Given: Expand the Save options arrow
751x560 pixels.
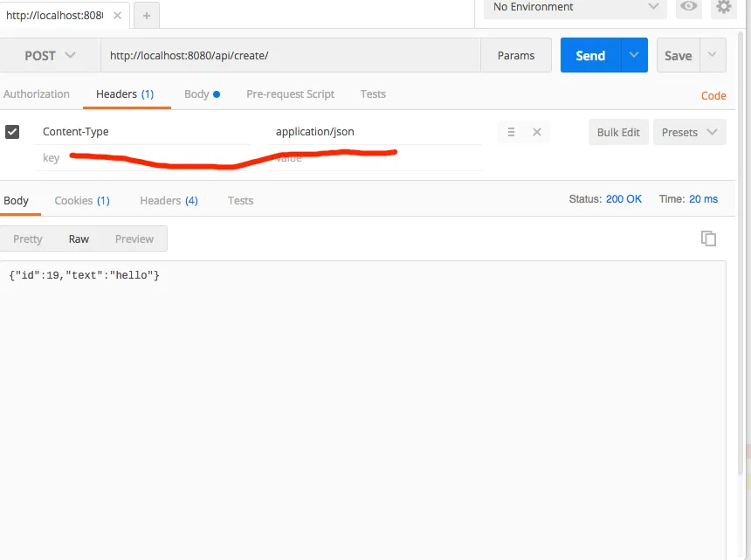Looking at the screenshot, I should point(713,56).
